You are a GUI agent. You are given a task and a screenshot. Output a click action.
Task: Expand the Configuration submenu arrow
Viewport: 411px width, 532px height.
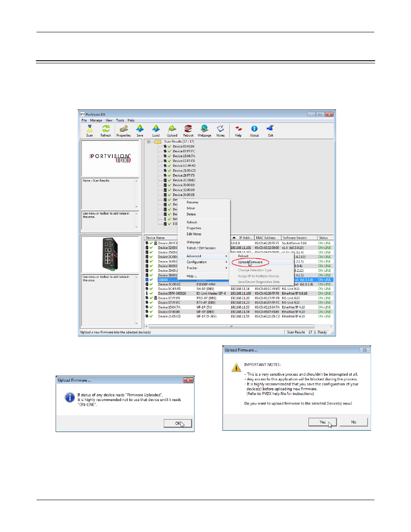[x=226, y=262]
